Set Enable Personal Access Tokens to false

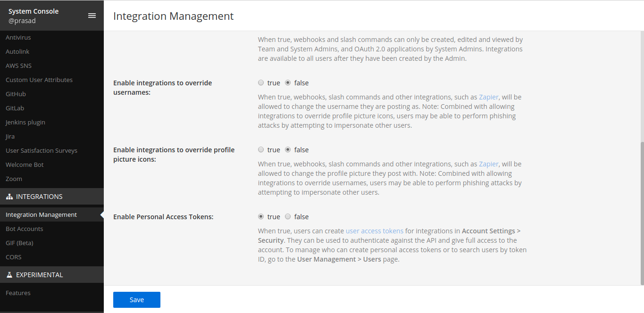point(288,216)
